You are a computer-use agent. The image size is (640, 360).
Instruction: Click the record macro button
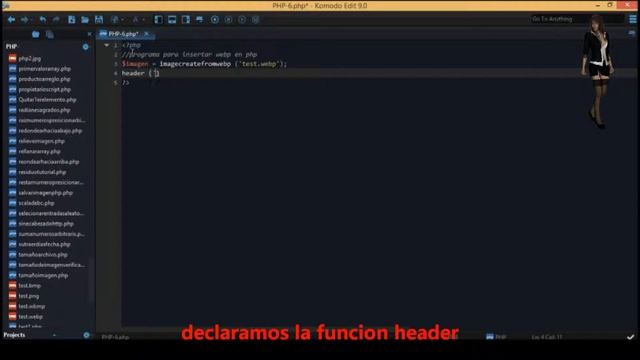tap(215, 19)
